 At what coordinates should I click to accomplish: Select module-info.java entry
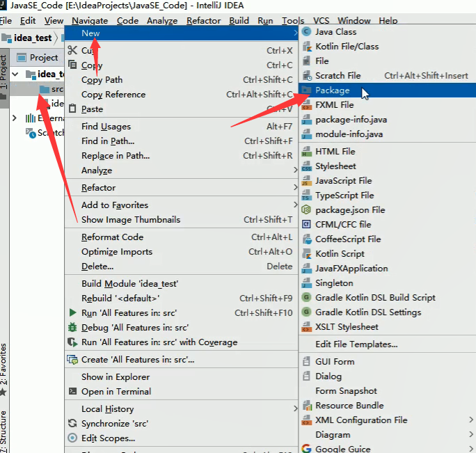[x=387, y=134]
